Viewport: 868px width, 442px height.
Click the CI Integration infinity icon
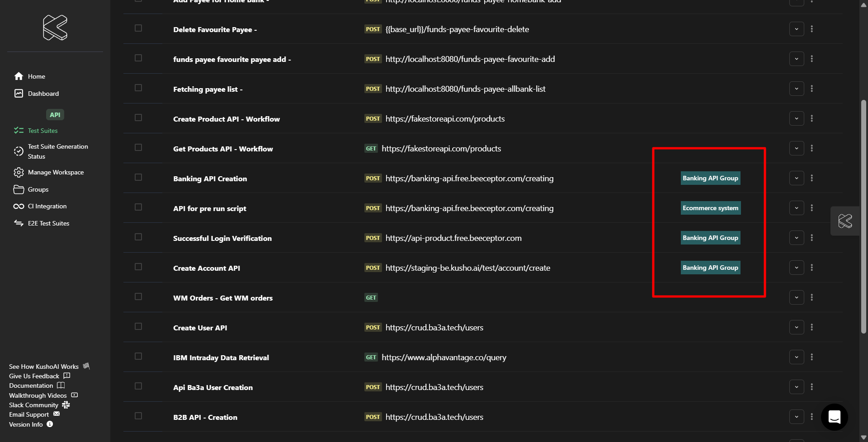point(19,207)
